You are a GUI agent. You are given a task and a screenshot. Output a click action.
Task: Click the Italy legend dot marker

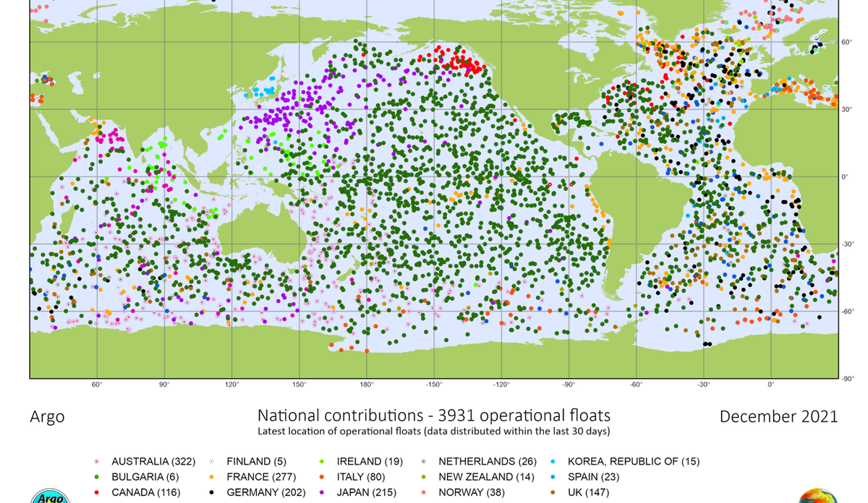point(321,477)
